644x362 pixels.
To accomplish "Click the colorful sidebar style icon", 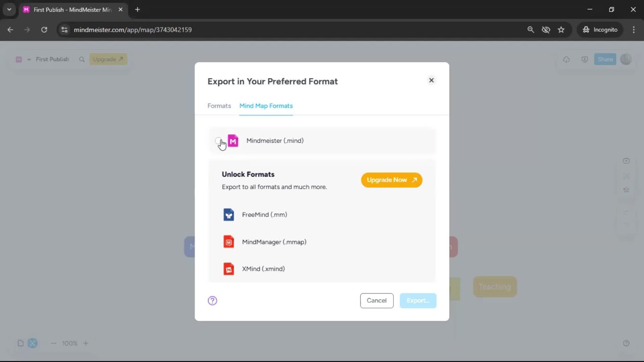I will pyautogui.click(x=626, y=190).
